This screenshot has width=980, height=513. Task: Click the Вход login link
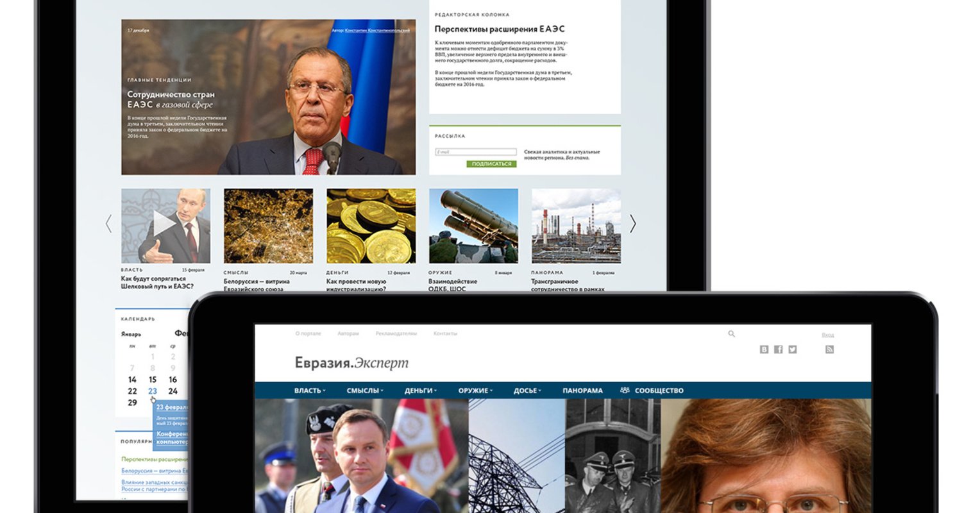click(828, 335)
